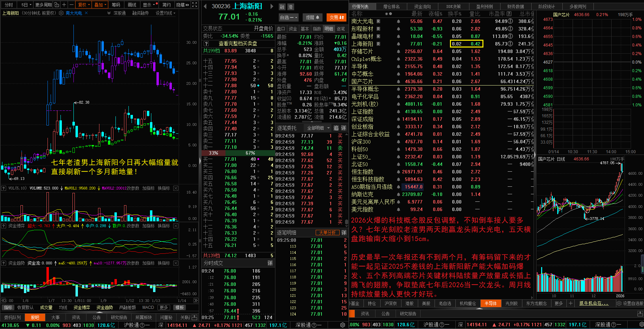Viewport: 644px width, 329px height.
Task: Switch to the 财务数据 top tab
Action: tap(516, 6)
